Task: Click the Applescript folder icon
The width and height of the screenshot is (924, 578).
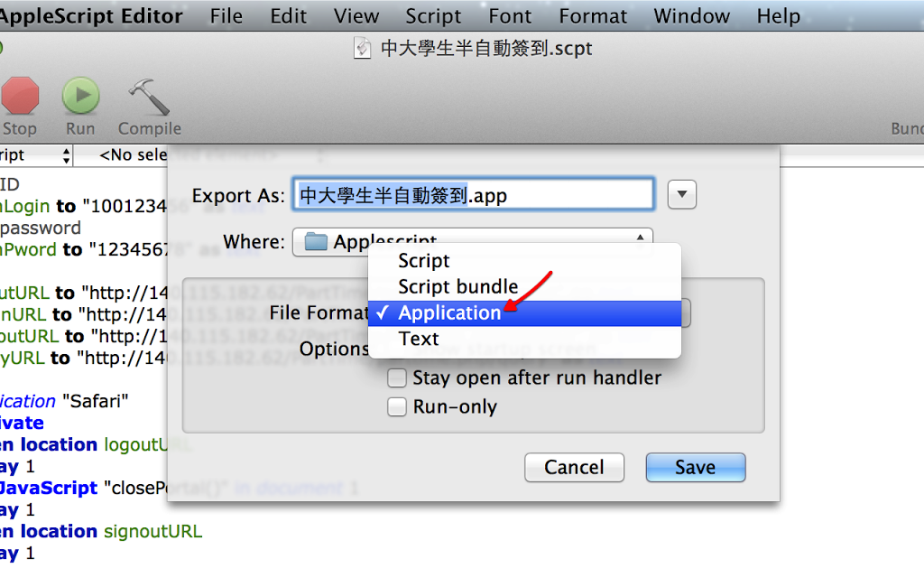Action: point(316,241)
